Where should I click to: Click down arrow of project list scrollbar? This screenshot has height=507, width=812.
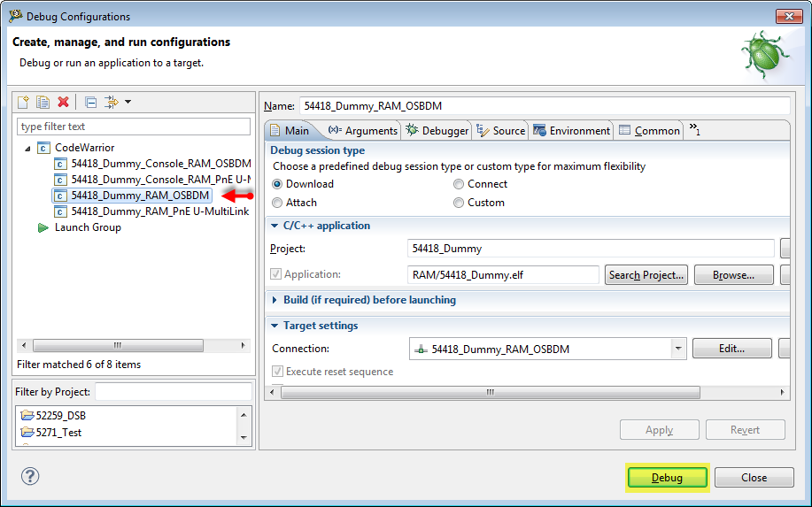click(244, 438)
